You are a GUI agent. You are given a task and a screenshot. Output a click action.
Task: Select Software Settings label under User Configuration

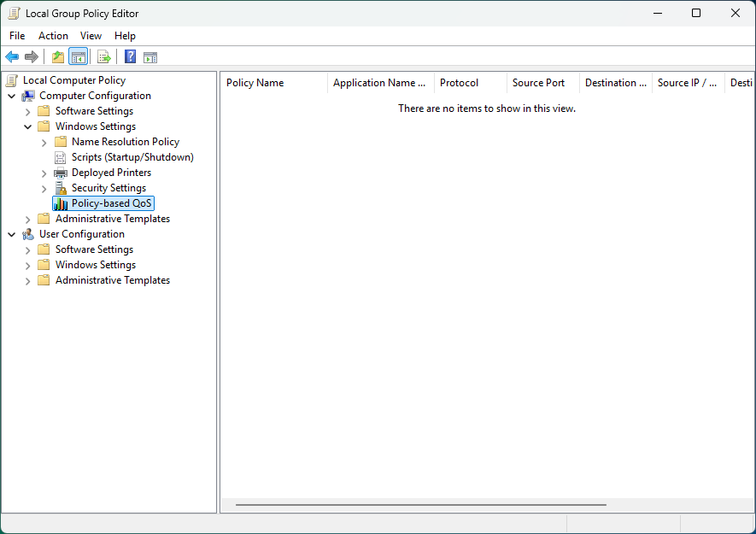click(94, 249)
